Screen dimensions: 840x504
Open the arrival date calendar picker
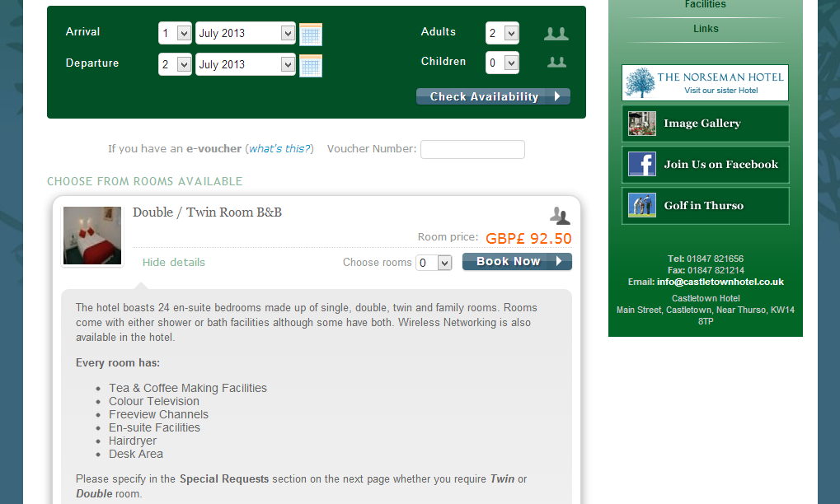pos(311,35)
